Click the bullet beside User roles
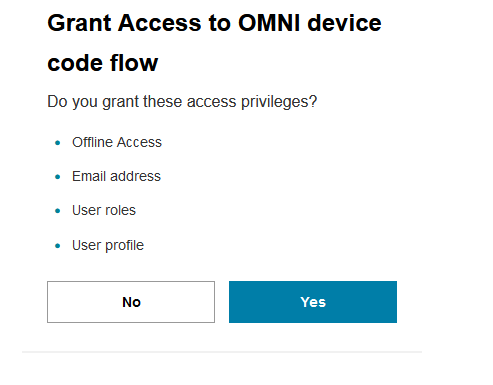Viewport: 493px width, 385px height. pos(58,211)
